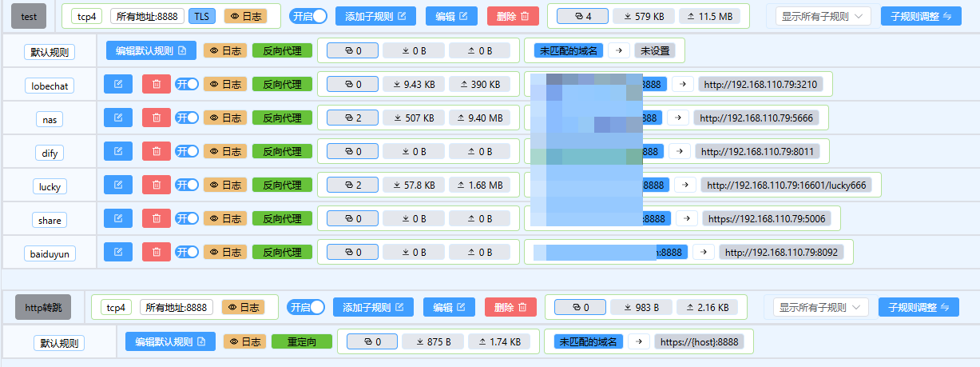Click 重定向 tag in http转跳 default rule

pos(301,341)
